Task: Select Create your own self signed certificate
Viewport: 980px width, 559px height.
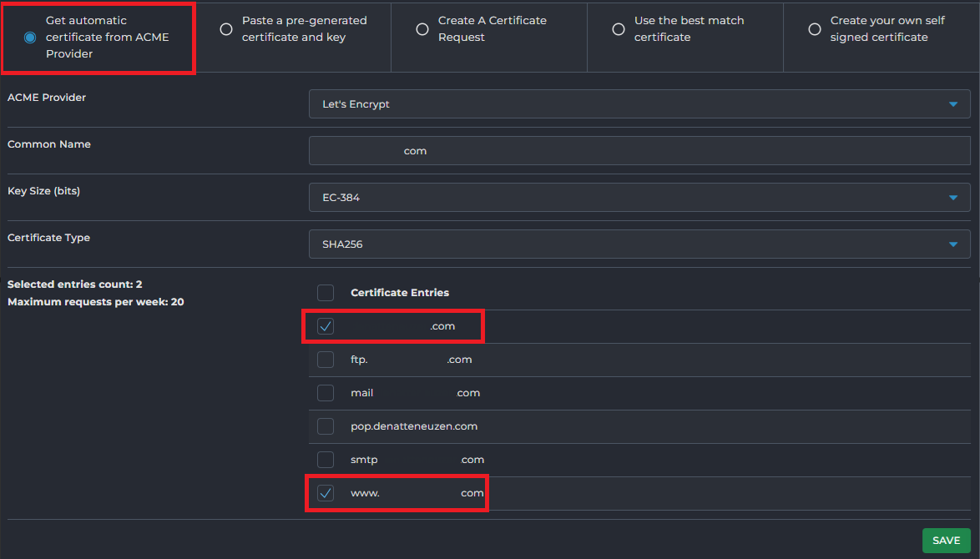Action: [815, 29]
